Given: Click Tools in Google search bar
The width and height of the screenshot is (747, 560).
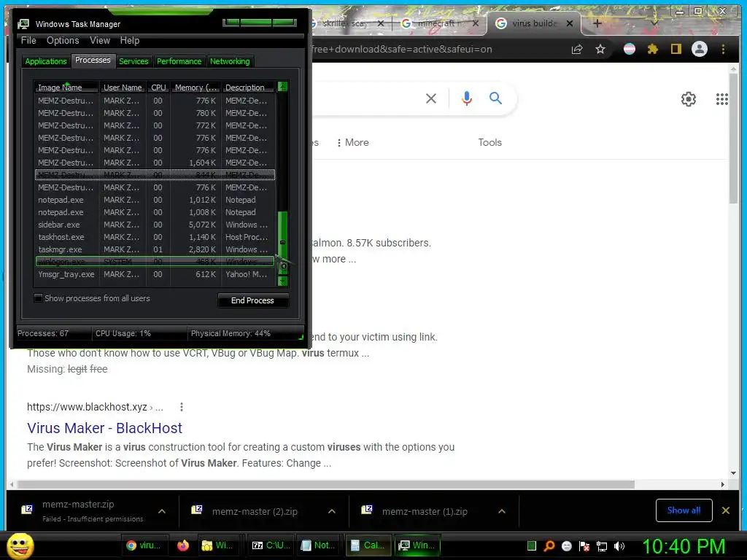Looking at the screenshot, I should click(489, 142).
